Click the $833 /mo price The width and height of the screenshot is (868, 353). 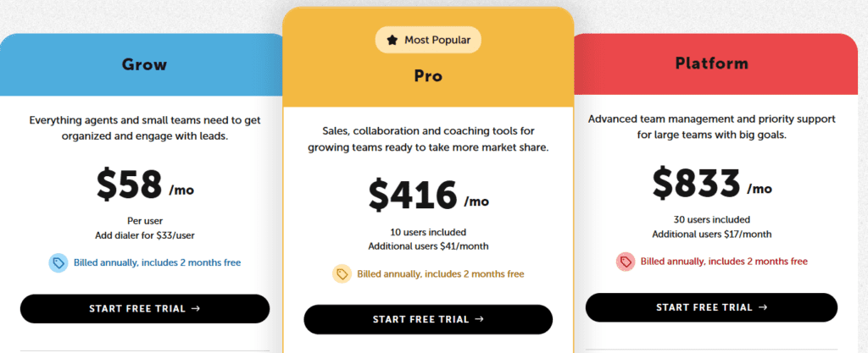pos(711,184)
